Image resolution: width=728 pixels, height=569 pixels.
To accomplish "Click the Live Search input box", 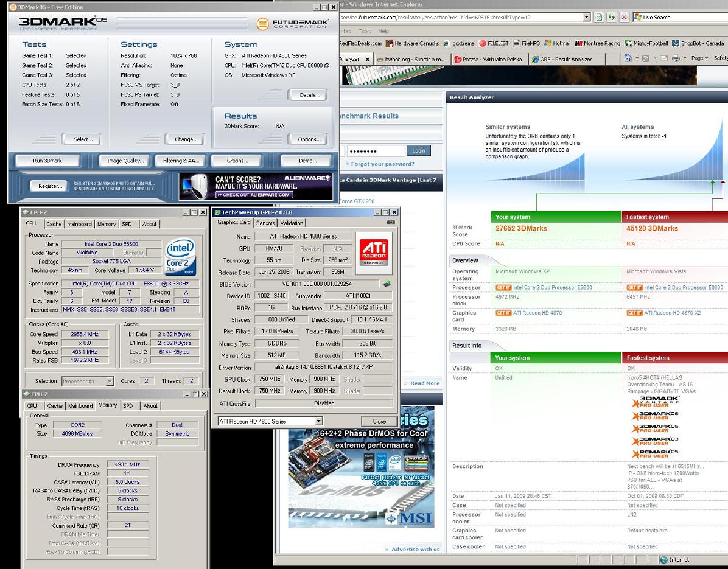I will [x=680, y=17].
